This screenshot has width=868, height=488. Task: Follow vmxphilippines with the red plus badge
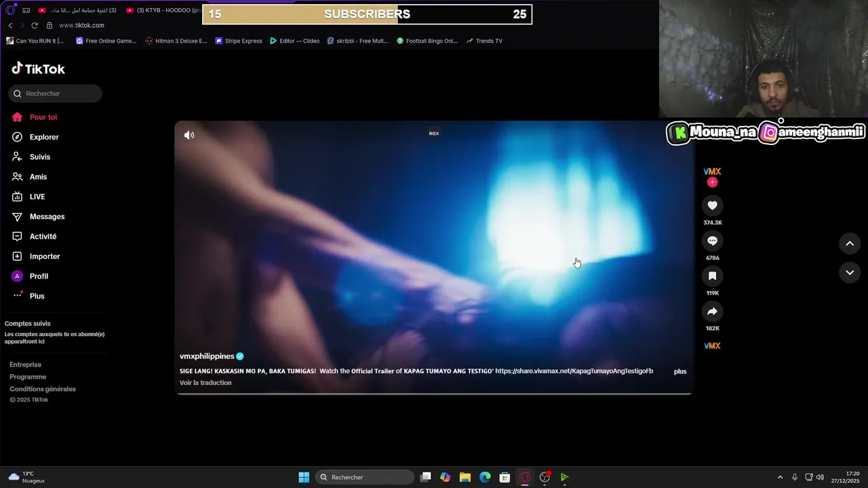tap(712, 182)
